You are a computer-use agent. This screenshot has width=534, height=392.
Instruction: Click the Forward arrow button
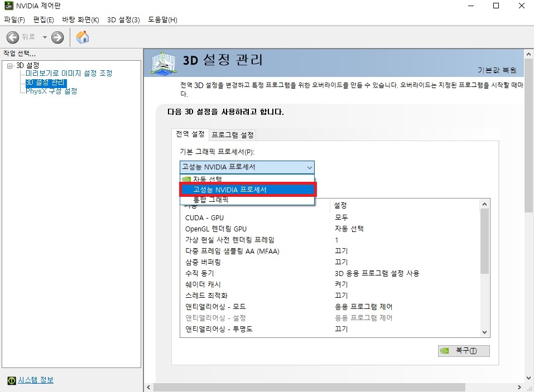(57, 37)
